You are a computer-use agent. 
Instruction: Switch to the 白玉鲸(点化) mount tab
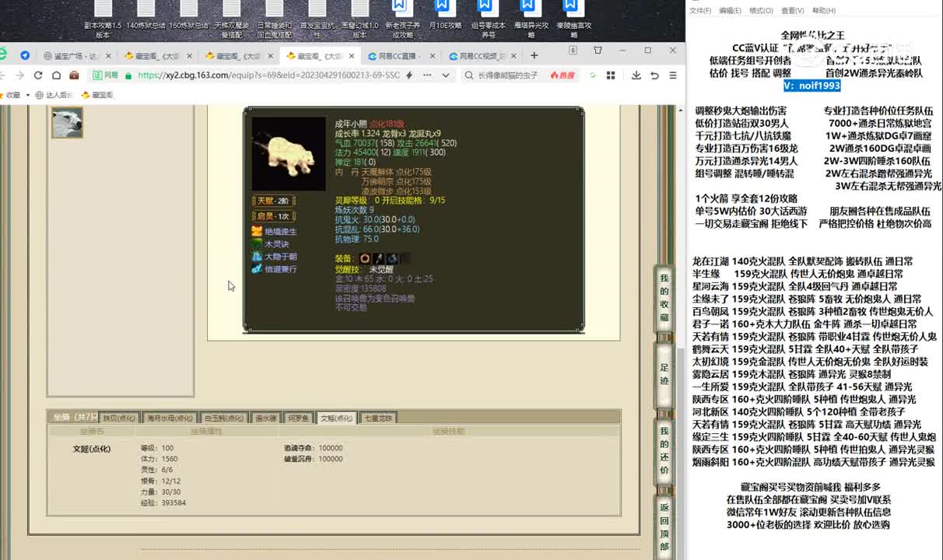click(x=225, y=418)
